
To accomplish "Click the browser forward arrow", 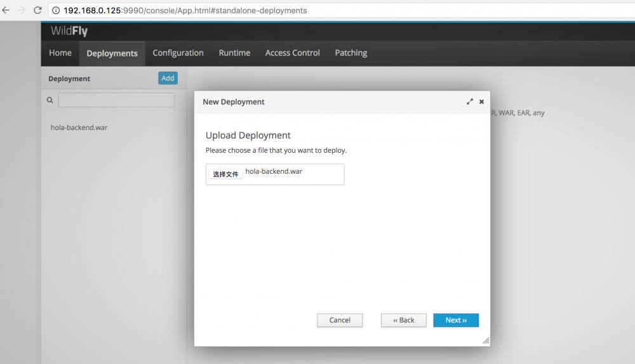I will [22, 10].
